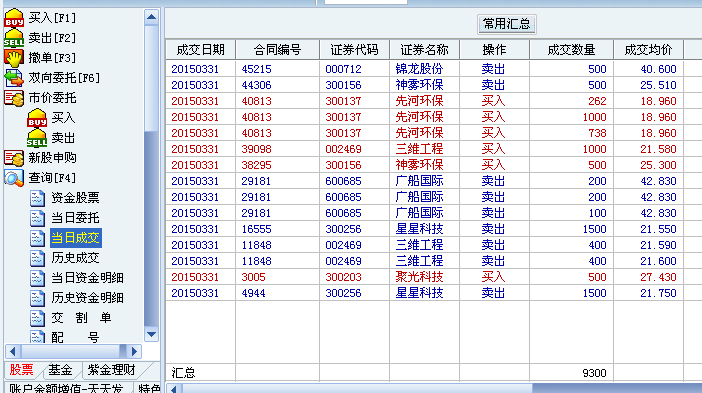Image resolution: width=702 pixels, height=393 pixels.
Task: Sort by 成交日期 column header
Action: pos(201,50)
